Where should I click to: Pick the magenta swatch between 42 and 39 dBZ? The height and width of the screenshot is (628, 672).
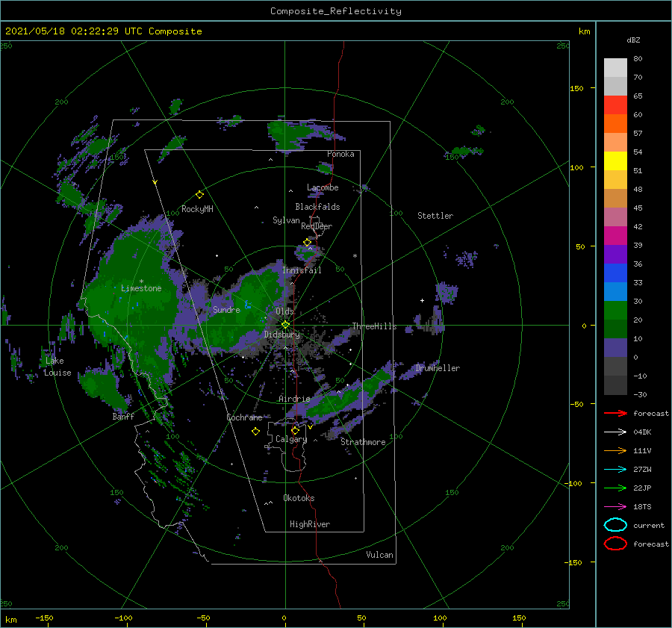(x=615, y=236)
